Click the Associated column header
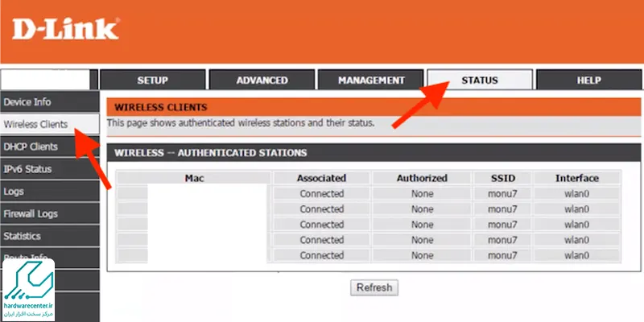The width and height of the screenshot is (644, 322). click(321, 178)
